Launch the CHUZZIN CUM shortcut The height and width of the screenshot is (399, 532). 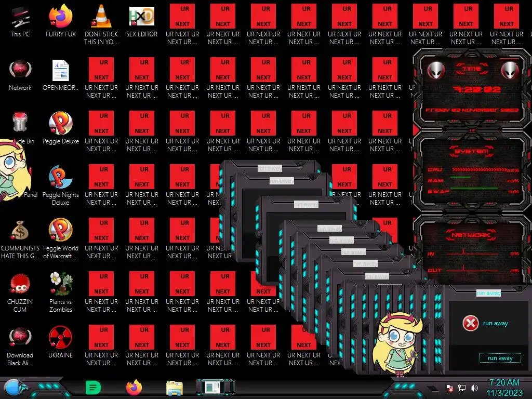[20, 292]
